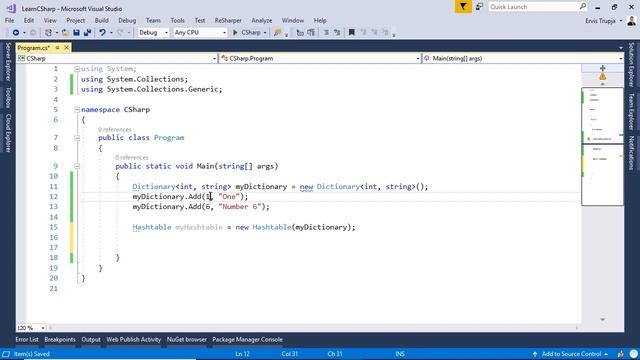Click the Save All toolbar icon
Image resolution: width=640 pixels, height=360 pixels.
pyautogui.click(x=87, y=32)
